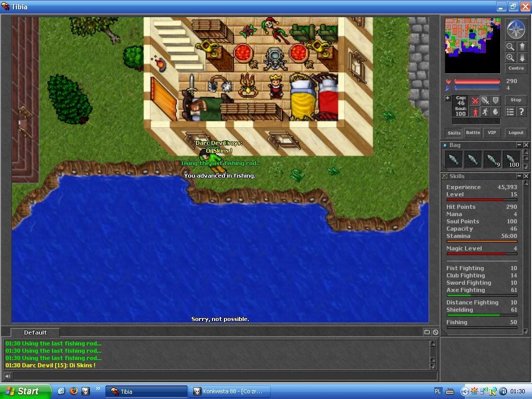Click the red health bar
The height and width of the screenshot is (399, 532).
477,82
